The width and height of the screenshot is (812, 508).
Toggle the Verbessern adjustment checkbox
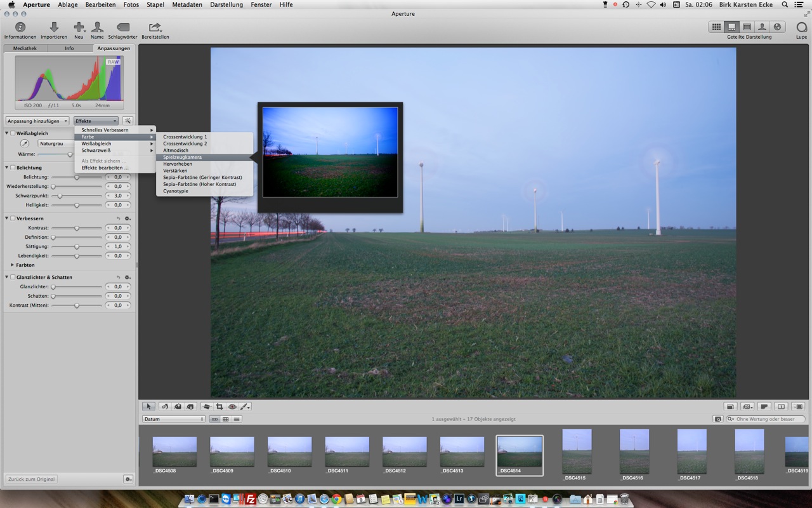pyautogui.click(x=13, y=218)
